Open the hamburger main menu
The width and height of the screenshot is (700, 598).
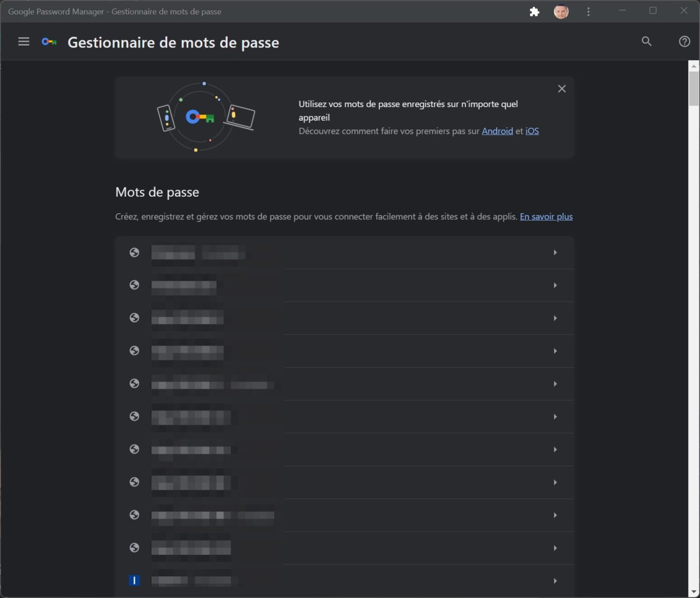coord(24,42)
